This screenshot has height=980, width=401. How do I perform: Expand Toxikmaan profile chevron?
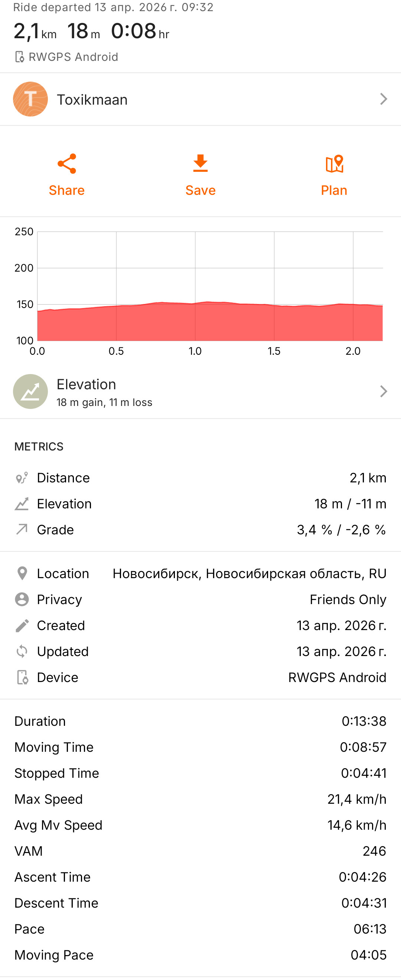coord(384,99)
